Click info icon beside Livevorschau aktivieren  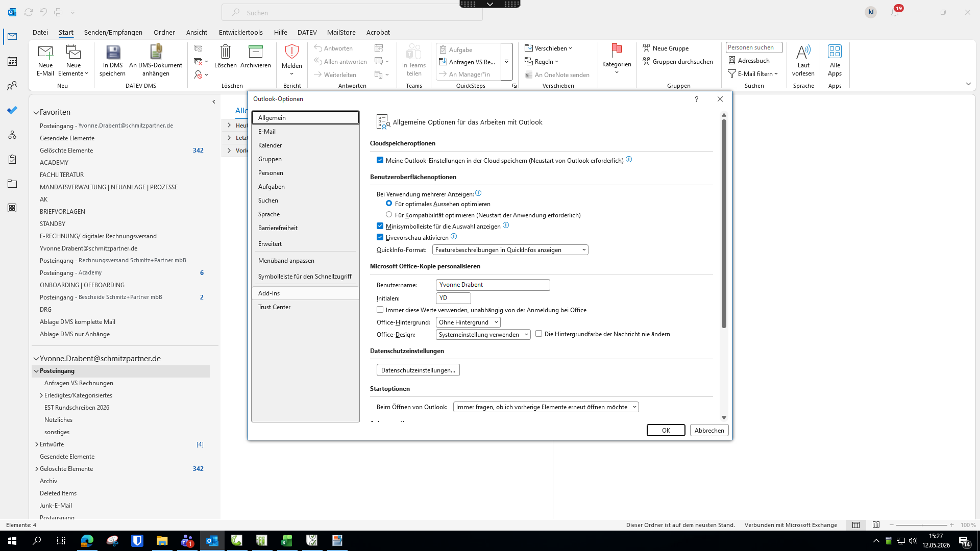pyautogui.click(x=454, y=237)
